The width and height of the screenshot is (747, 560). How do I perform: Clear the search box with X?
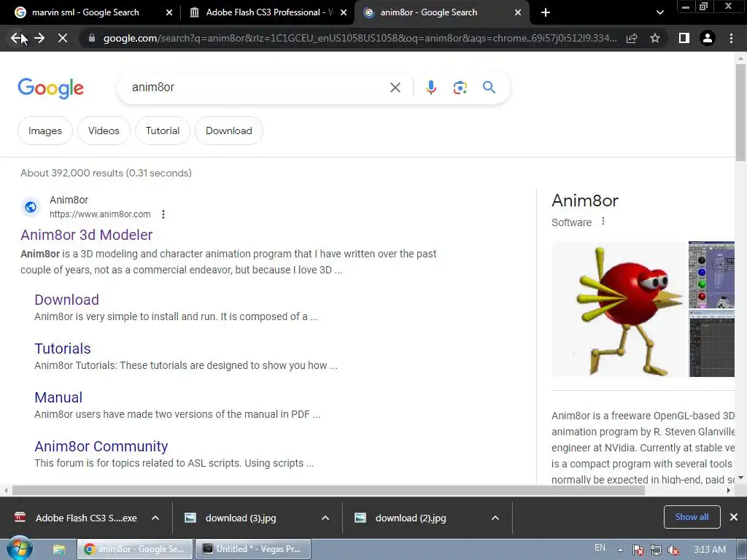click(395, 87)
